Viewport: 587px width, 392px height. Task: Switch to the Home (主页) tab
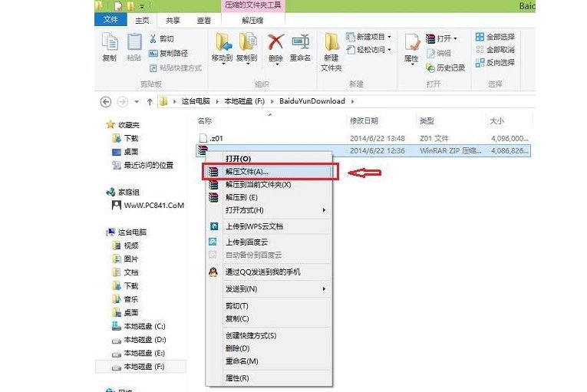142,20
